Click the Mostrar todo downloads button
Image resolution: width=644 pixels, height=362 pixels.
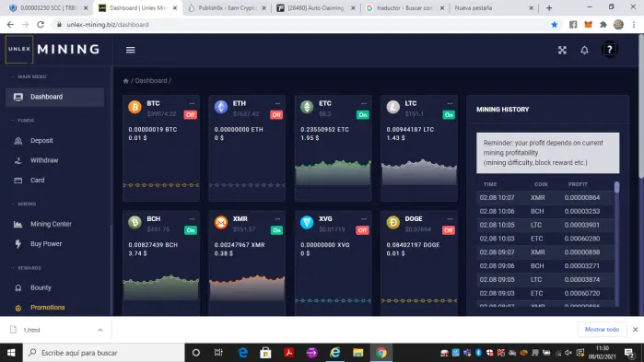coord(602,329)
